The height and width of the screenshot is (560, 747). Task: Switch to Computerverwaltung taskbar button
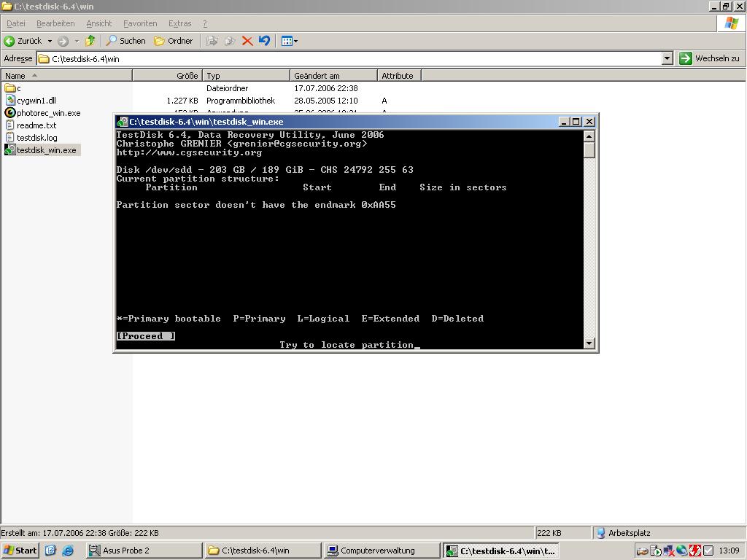click(382, 551)
